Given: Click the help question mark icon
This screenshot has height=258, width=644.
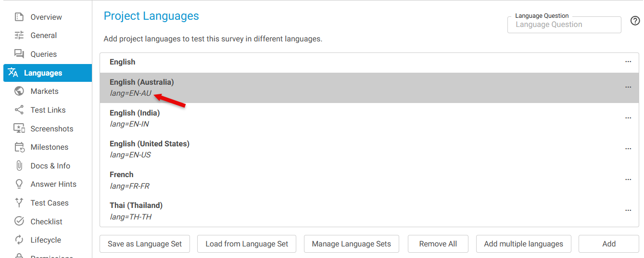Looking at the screenshot, I should click(635, 21).
